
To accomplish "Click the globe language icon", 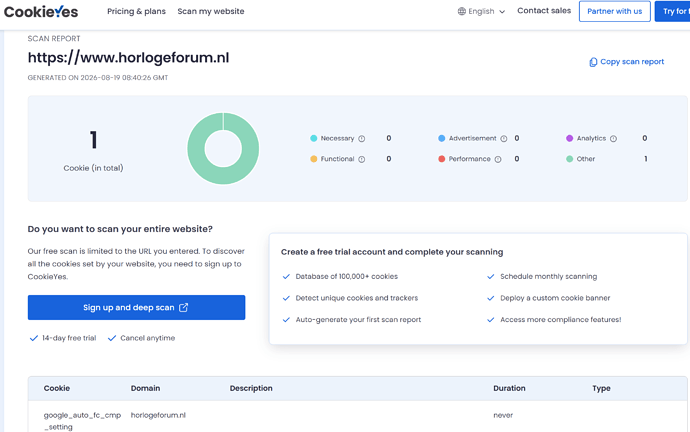I will click(x=462, y=11).
